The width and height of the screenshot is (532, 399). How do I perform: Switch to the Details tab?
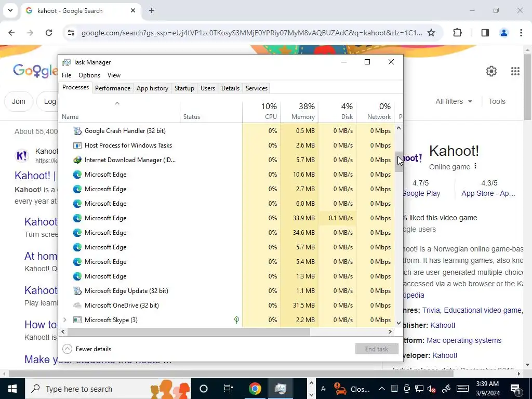point(230,88)
